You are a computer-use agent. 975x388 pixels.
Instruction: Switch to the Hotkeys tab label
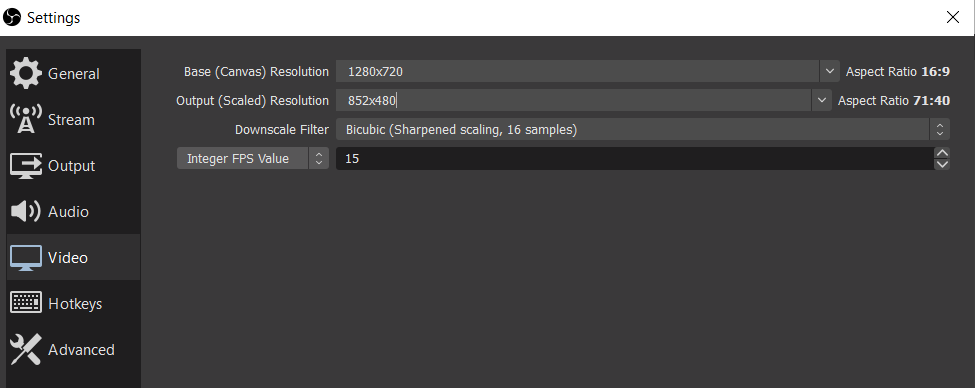tap(75, 304)
